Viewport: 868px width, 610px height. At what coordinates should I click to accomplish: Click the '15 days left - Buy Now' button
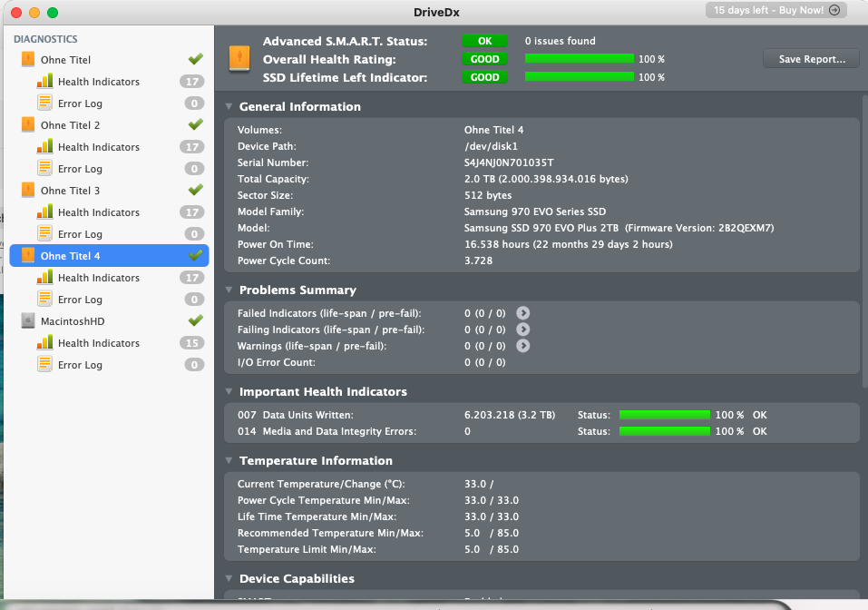coord(776,11)
